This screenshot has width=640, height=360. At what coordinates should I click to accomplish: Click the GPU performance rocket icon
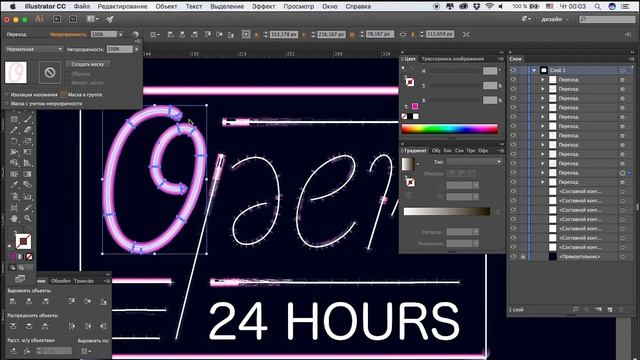[x=110, y=19]
